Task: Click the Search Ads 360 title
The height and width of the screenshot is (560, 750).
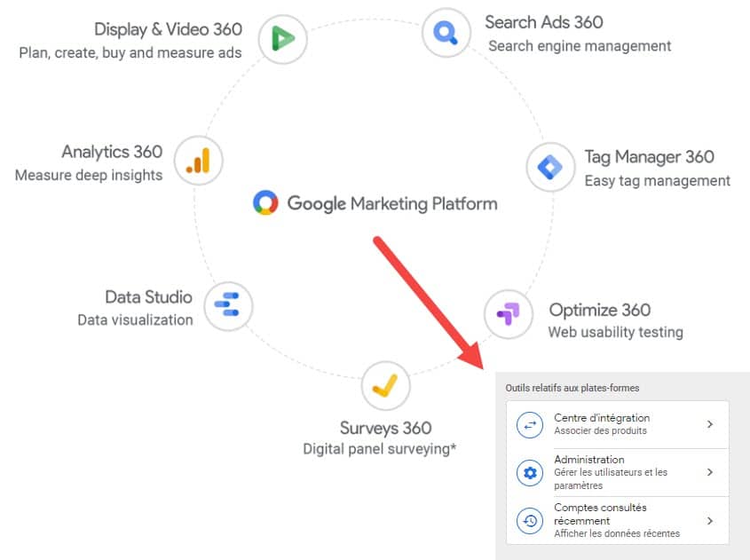Action: [x=544, y=22]
